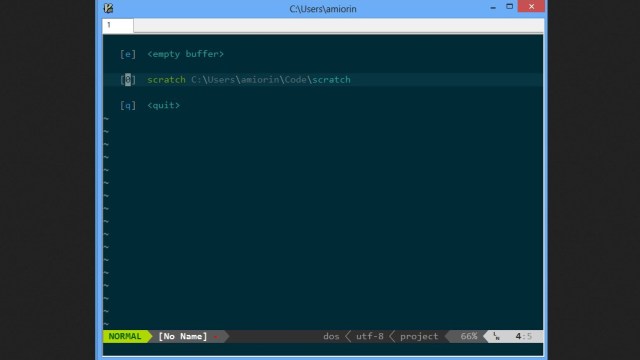Screen dimensions: 640x360
Task: Minimize the Vim window
Action: [x=493, y=7]
